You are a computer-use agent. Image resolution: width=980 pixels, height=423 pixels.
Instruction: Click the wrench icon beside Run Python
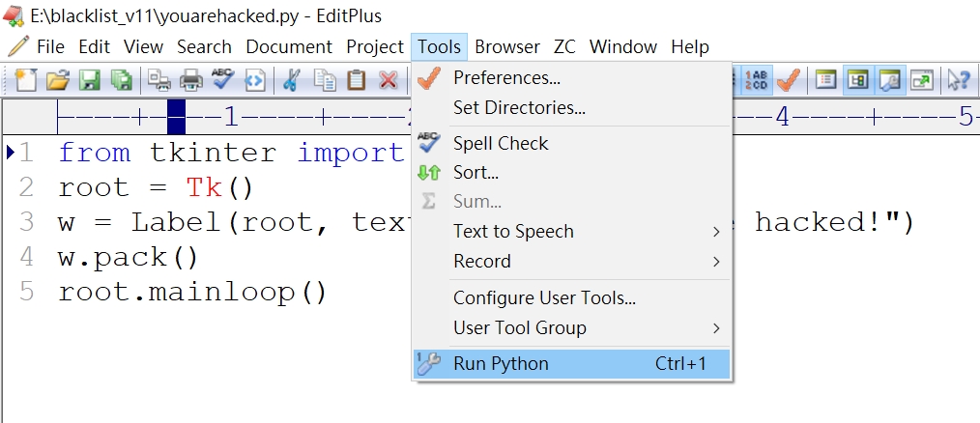click(x=429, y=364)
